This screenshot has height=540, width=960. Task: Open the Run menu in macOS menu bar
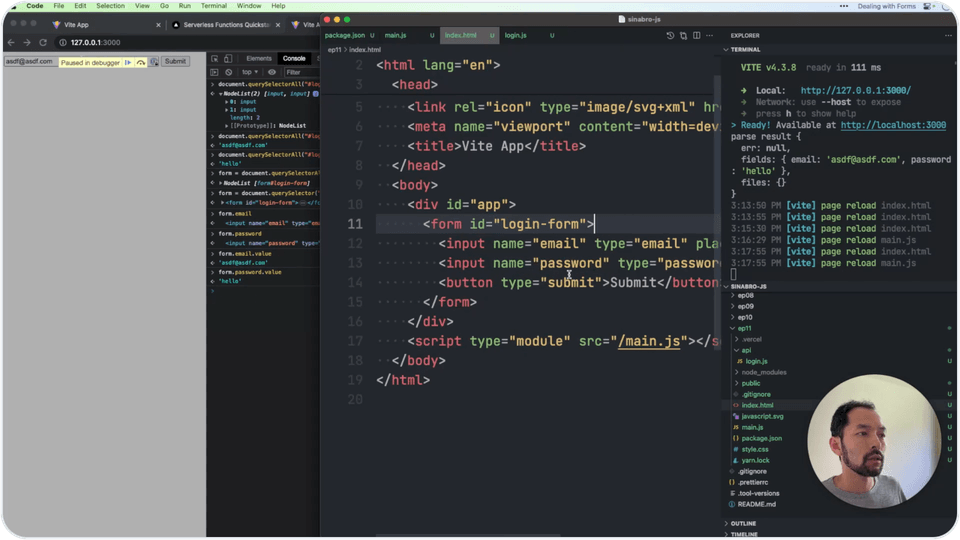click(x=184, y=6)
